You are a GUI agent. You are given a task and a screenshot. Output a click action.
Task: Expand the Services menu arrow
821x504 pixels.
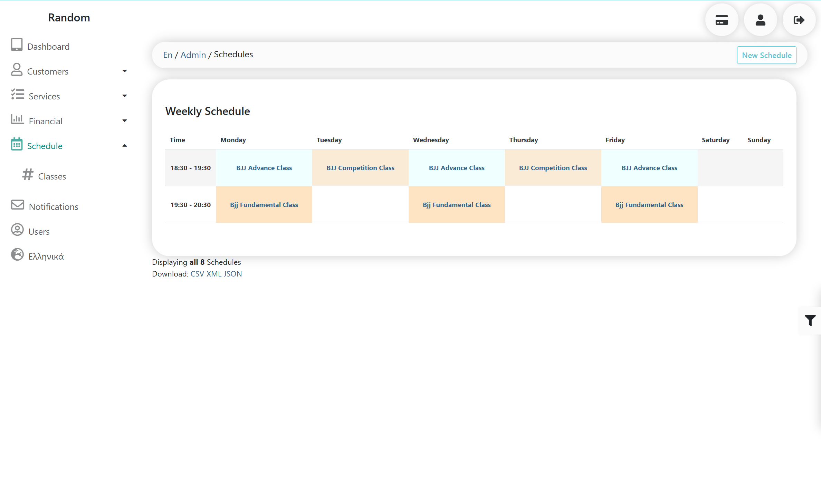[125, 96]
